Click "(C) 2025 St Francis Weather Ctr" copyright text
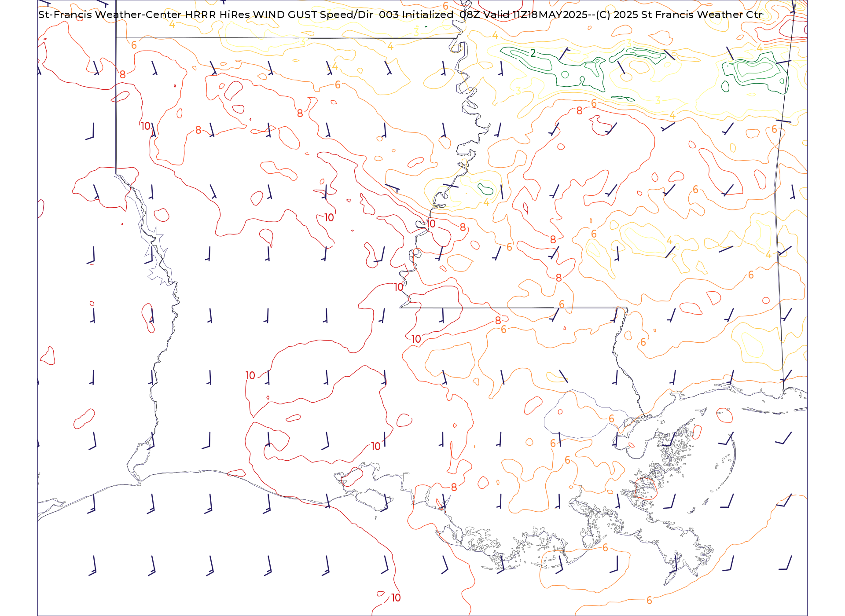 pyautogui.click(x=680, y=15)
